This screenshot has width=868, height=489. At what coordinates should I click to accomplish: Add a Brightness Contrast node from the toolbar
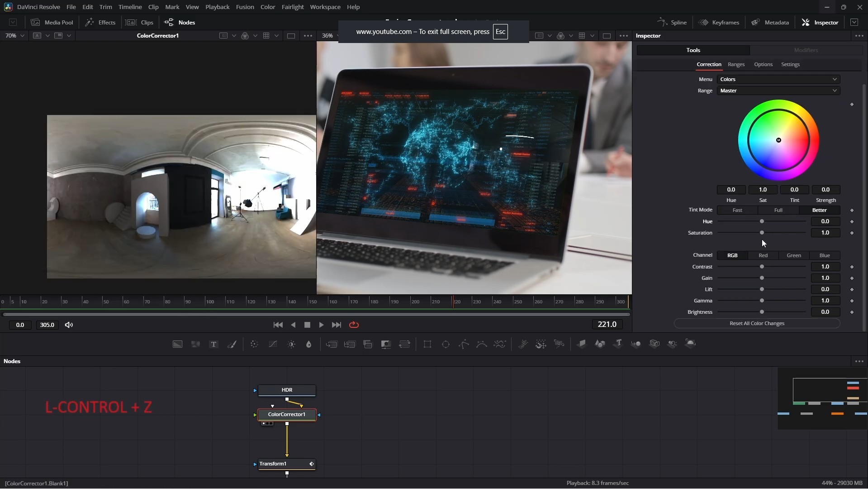click(291, 344)
